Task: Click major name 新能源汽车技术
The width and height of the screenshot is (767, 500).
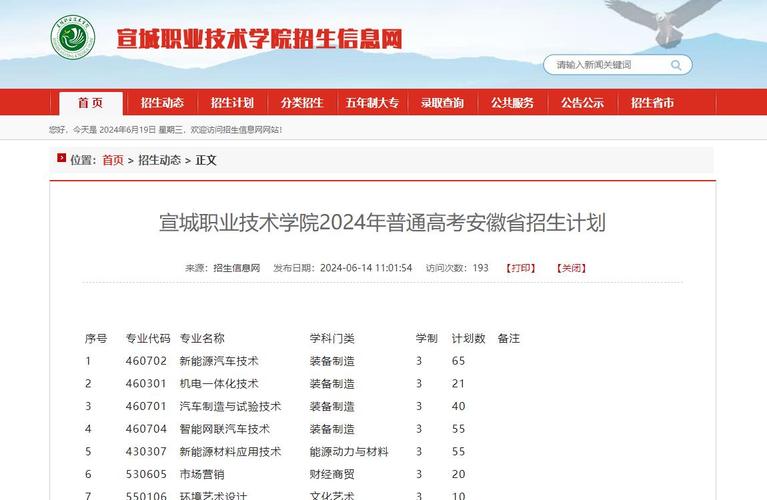Action: 219,361
